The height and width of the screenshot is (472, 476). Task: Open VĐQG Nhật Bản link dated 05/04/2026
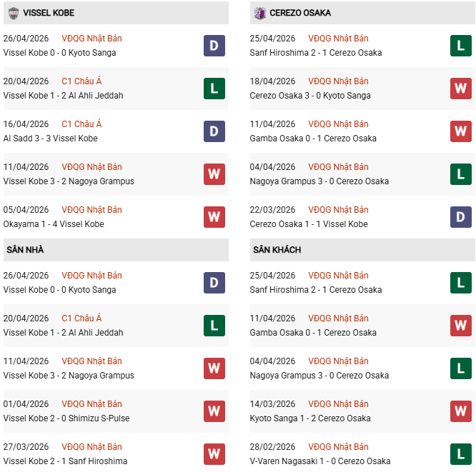pos(91,210)
